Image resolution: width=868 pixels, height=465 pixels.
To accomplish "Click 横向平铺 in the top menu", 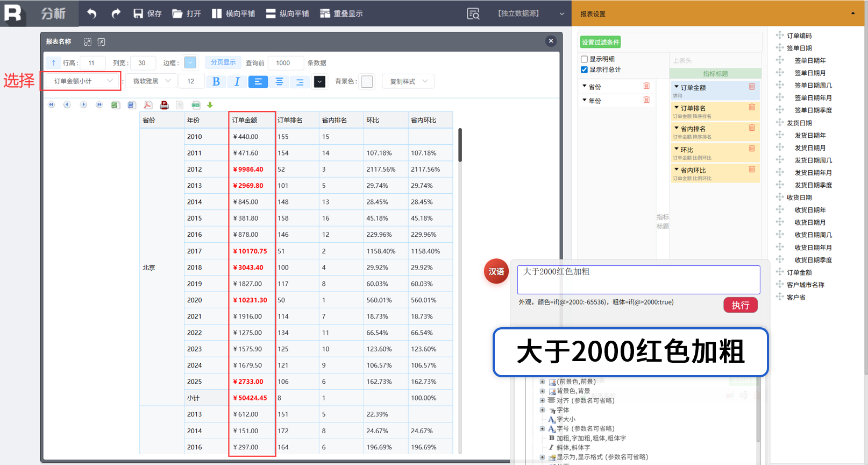I will point(233,13).
